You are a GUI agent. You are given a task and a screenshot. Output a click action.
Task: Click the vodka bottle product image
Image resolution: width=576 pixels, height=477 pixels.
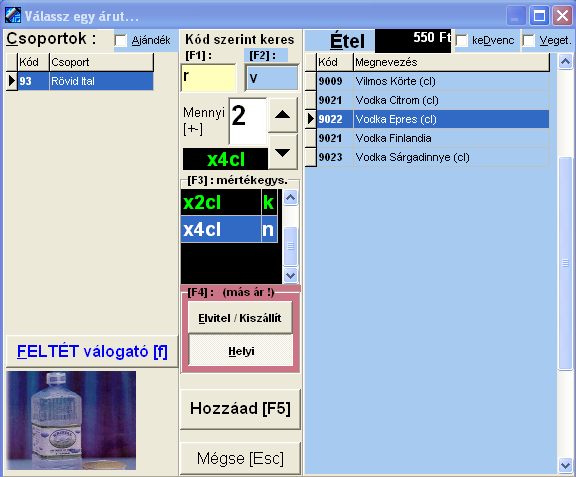pos(71,420)
